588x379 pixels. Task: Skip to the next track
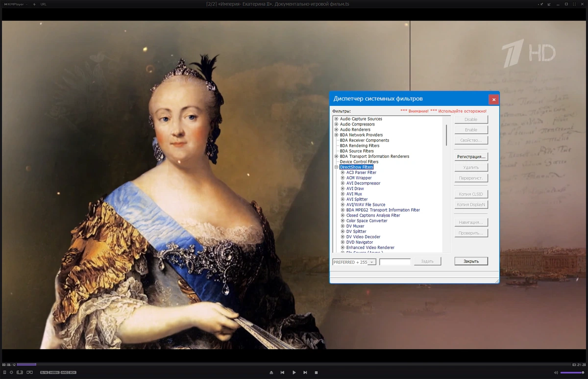[305, 373]
